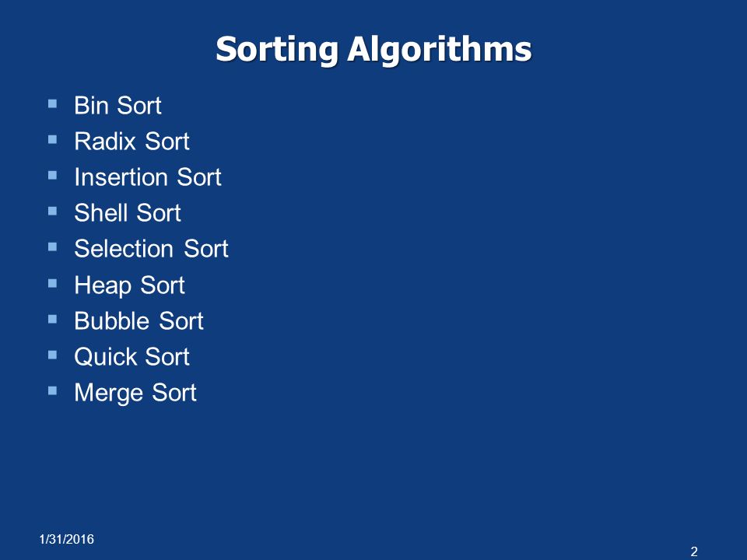This screenshot has height=560, width=747.
Task: Click the slide number 2
Action: click(x=694, y=551)
